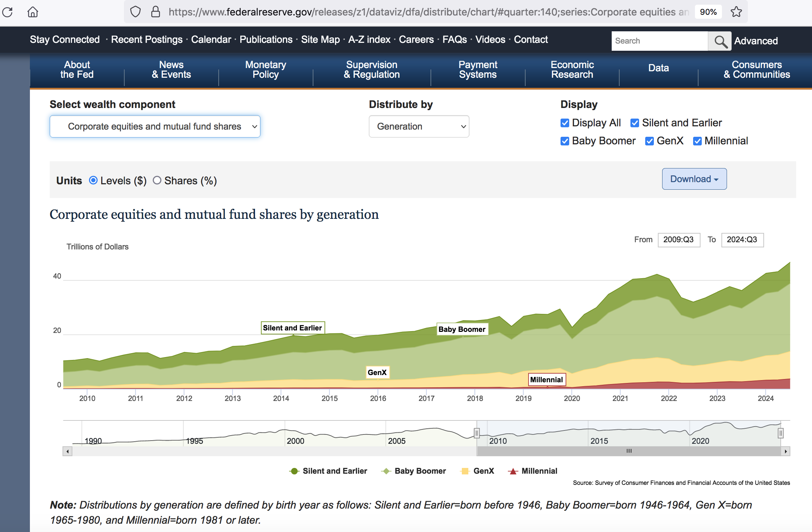Click Millennial legend marker below chart
Viewport: 812px width, 532px height.
pyautogui.click(x=513, y=471)
